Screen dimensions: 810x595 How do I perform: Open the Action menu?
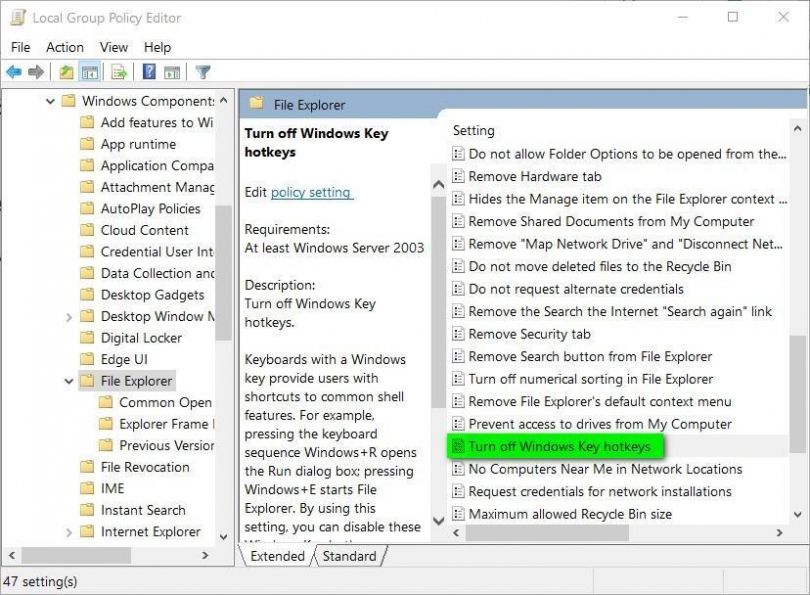pyautogui.click(x=64, y=47)
